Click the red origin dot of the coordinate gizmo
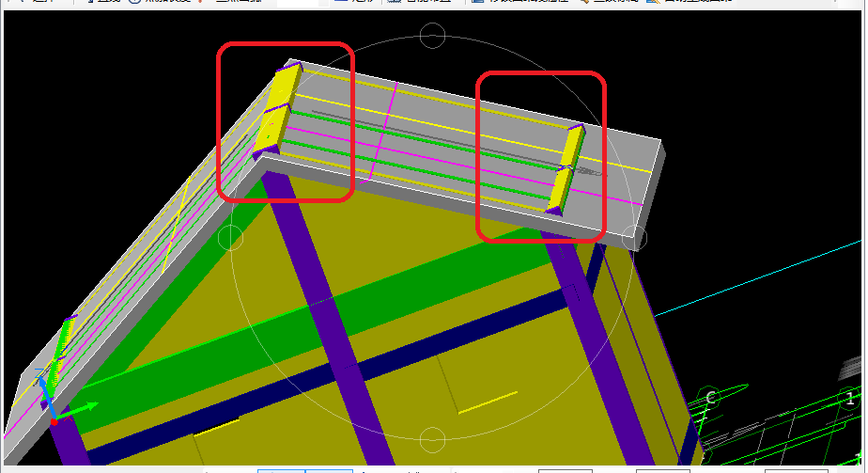 point(54,422)
